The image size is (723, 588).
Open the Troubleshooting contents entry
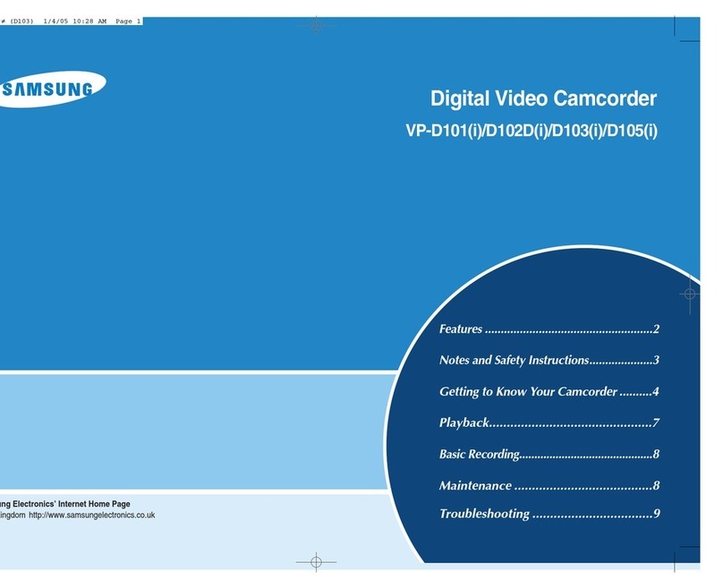pos(549,514)
